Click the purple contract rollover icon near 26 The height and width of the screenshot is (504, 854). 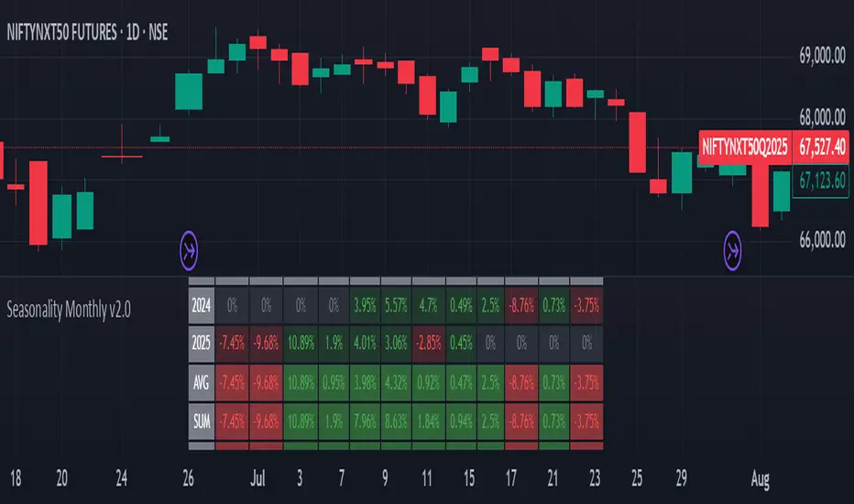(190, 247)
